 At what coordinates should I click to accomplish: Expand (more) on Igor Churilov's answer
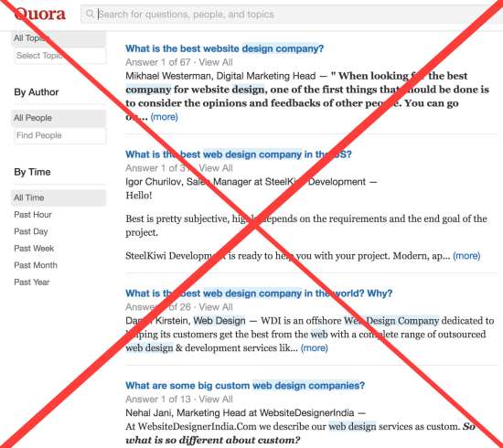click(x=466, y=256)
